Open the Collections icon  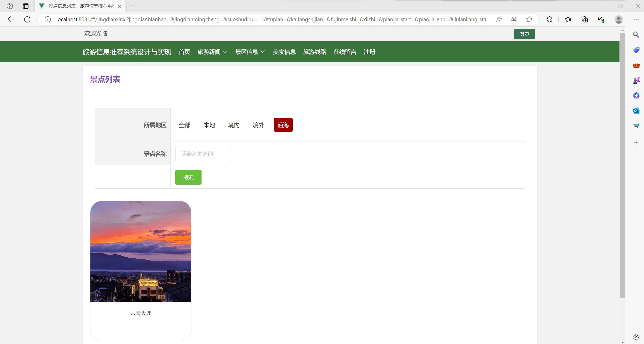585,19
